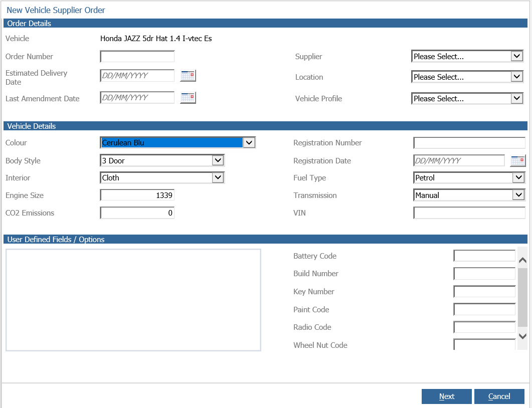Focus the VIN input field

point(469,213)
